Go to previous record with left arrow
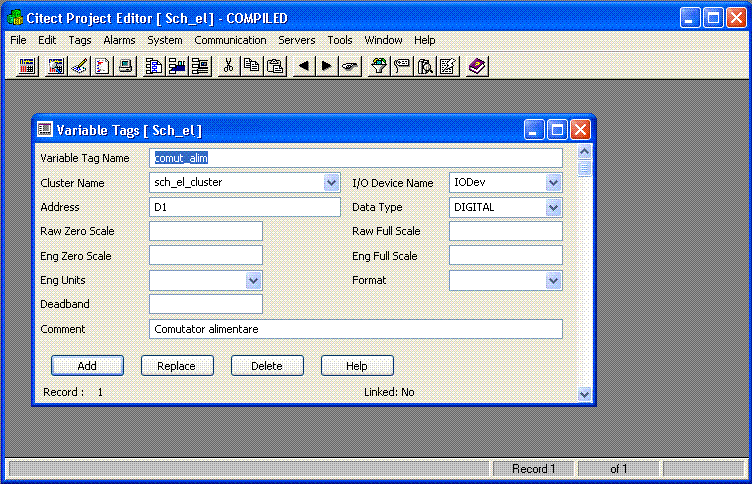Viewport: 753px width, 485px height. pos(304,66)
